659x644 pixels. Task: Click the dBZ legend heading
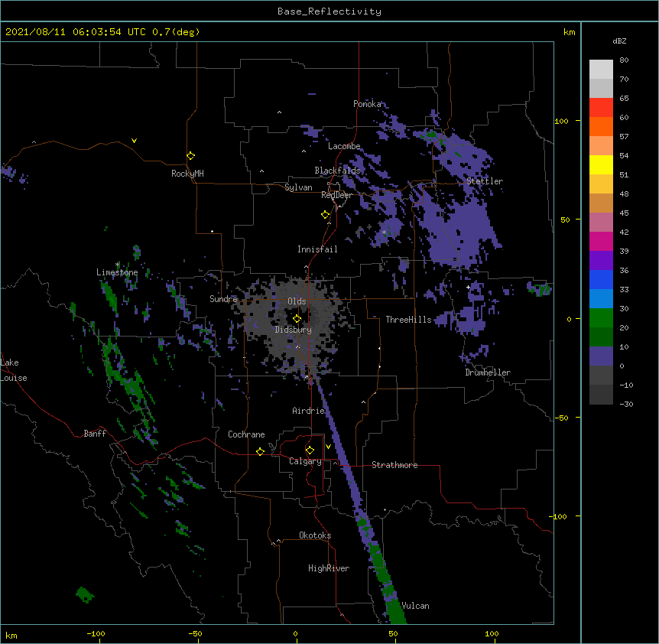(619, 41)
